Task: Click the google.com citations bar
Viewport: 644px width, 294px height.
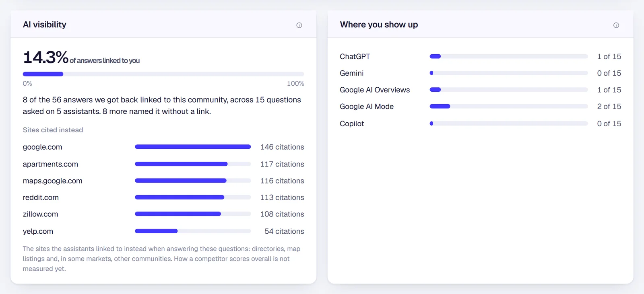Action: click(x=193, y=147)
